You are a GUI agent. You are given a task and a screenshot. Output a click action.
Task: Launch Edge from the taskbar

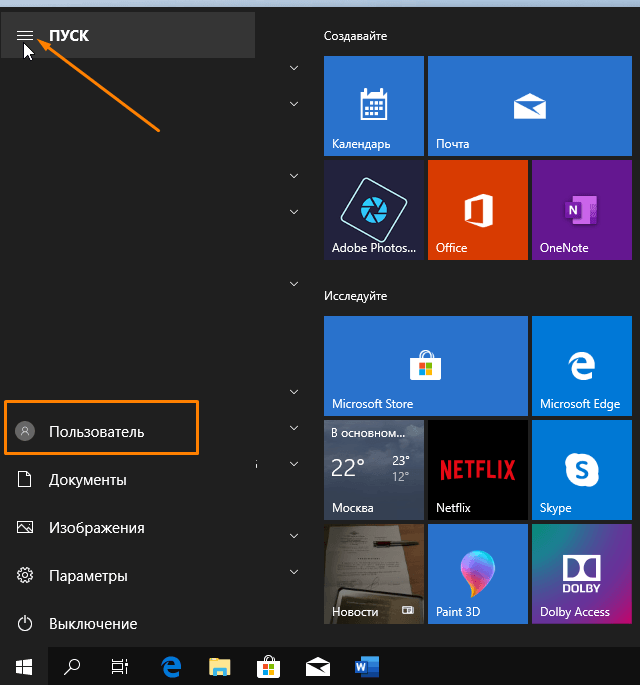(x=171, y=667)
